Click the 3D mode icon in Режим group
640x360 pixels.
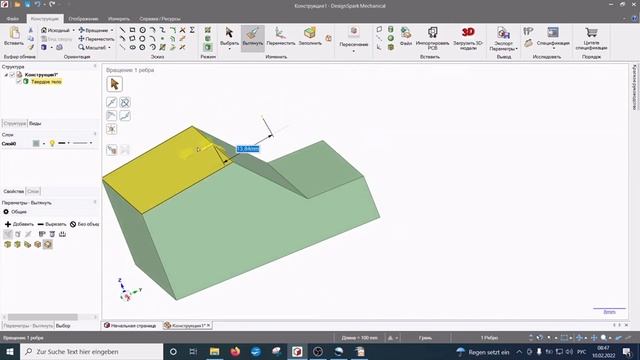[208, 47]
